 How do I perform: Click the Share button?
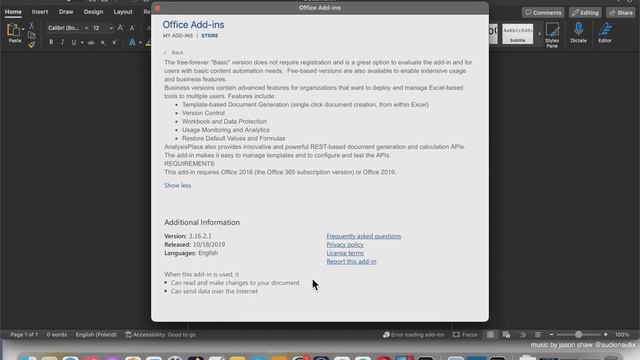pos(621,13)
